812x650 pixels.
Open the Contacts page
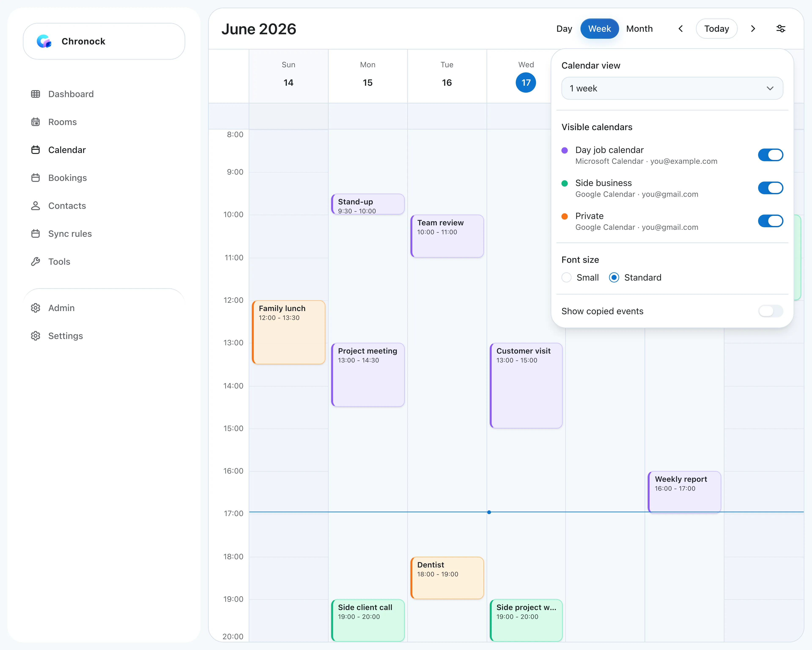(x=67, y=206)
